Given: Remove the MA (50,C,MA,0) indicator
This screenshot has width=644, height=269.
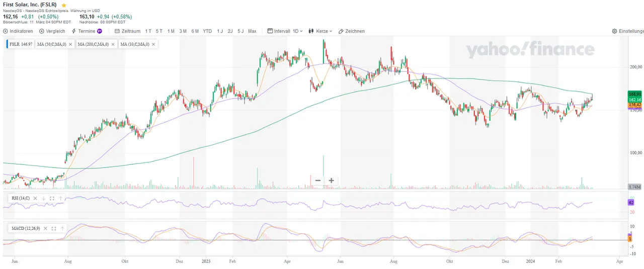Looking at the screenshot, I should (70, 44).
